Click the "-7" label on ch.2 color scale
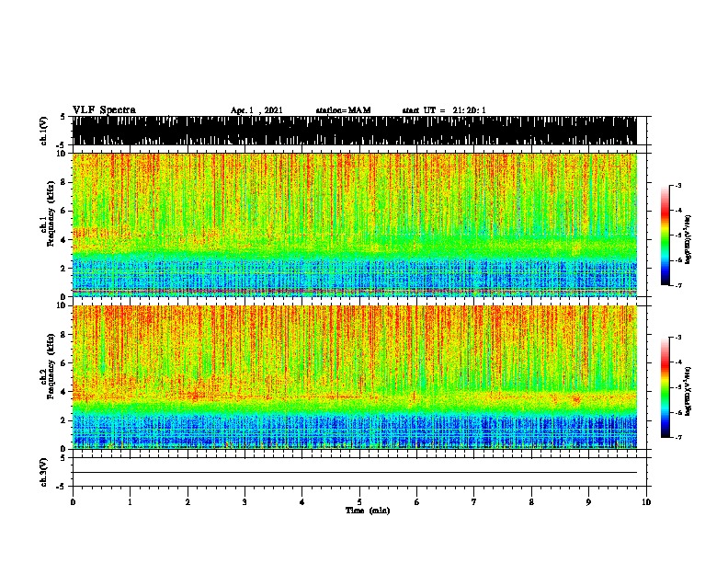Viewport: 728px width, 563px height. 678,437
